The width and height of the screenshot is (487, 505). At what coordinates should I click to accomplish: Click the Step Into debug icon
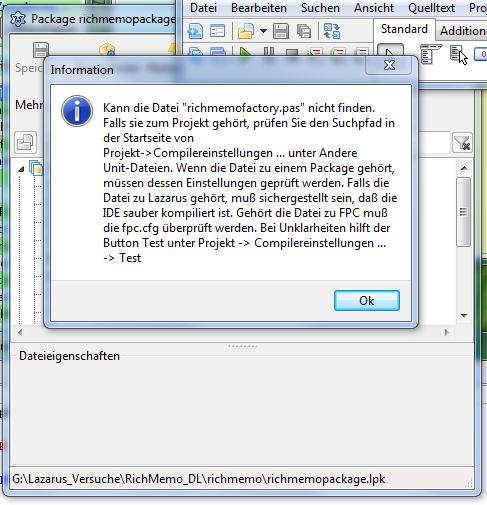pyautogui.click(x=316, y=52)
